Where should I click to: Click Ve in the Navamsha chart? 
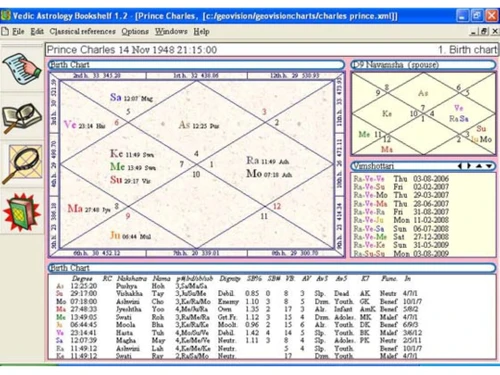[x=459, y=108]
